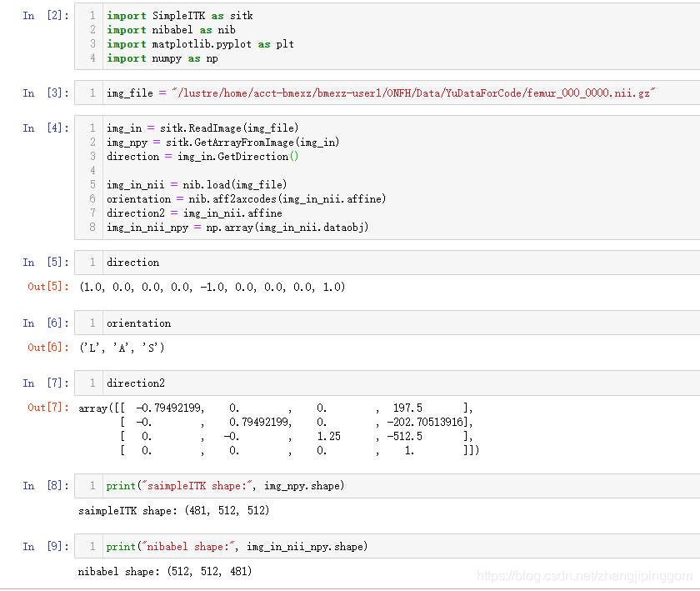
Task: Click the direction tuple output (1.0, 0.0, ...)
Action: (x=212, y=288)
